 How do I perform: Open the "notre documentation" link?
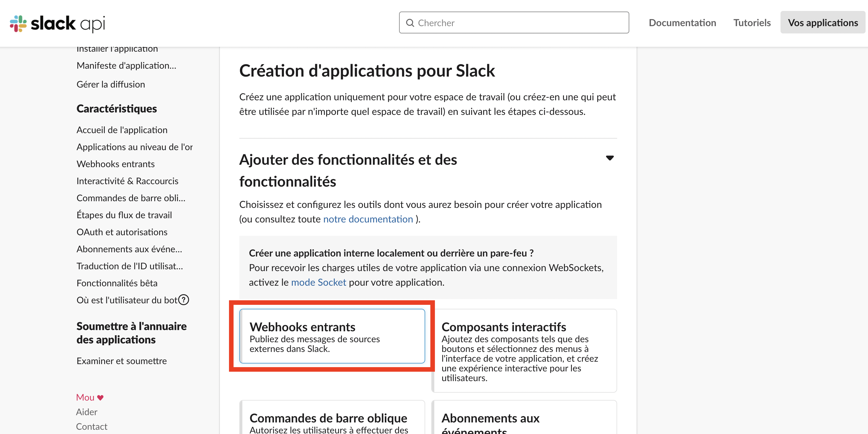[x=368, y=219]
